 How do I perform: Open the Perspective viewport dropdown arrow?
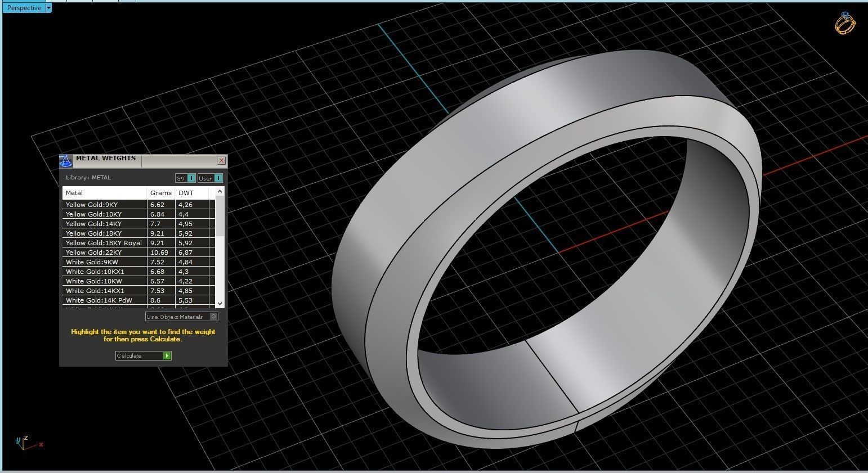click(x=48, y=8)
